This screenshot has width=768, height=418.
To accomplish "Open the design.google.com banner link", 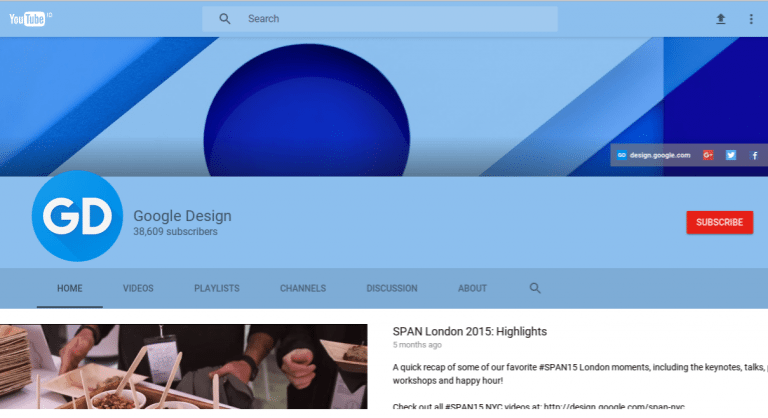I will click(653, 155).
